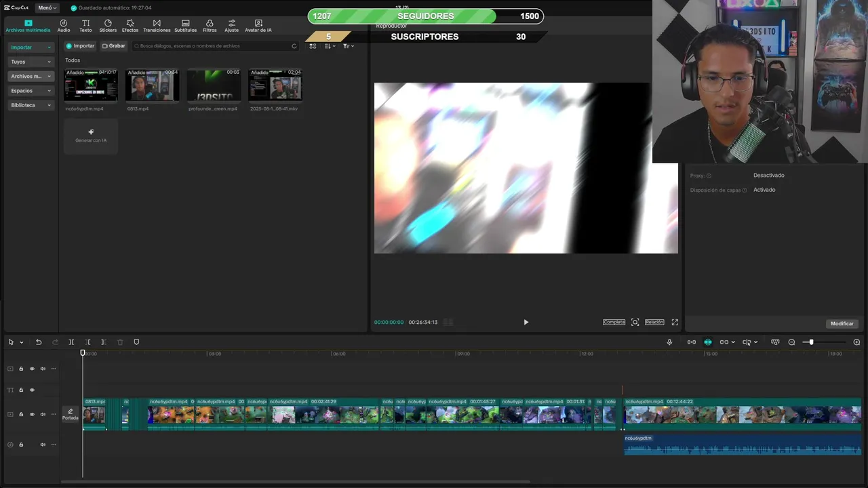The image size is (868, 488).
Task: Hide the text track eye icon
Action: coord(32,390)
